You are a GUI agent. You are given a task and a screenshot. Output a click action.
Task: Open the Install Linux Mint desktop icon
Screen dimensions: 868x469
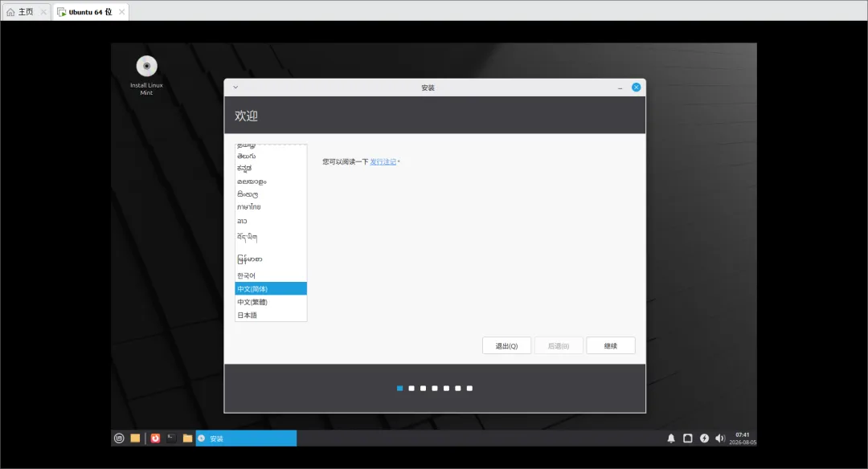[146, 75]
